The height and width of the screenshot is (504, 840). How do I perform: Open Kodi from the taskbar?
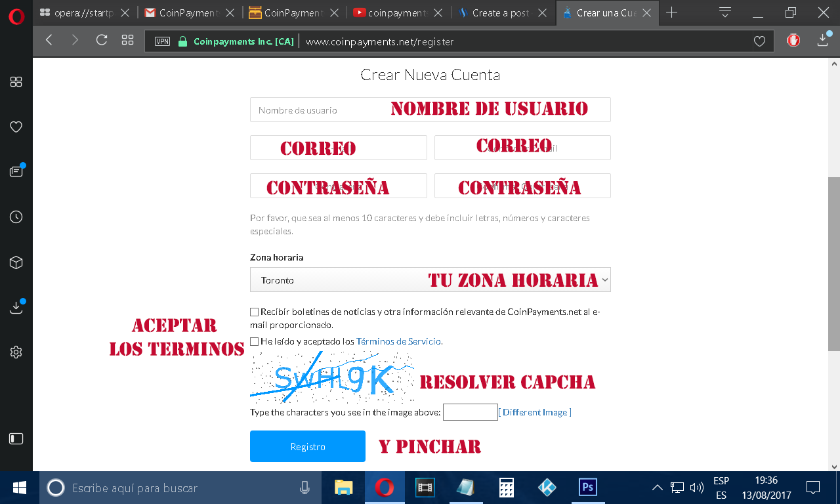pyautogui.click(x=547, y=488)
